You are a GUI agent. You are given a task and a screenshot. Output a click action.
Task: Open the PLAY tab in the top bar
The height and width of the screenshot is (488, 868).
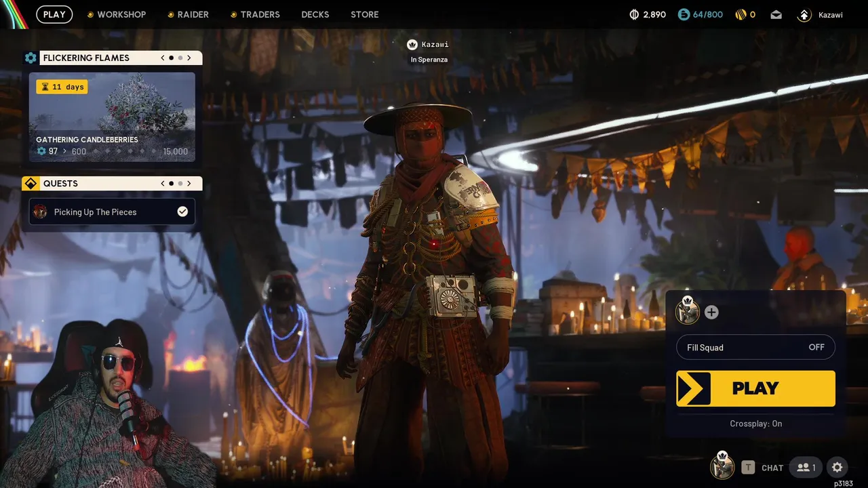click(x=54, y=14)
